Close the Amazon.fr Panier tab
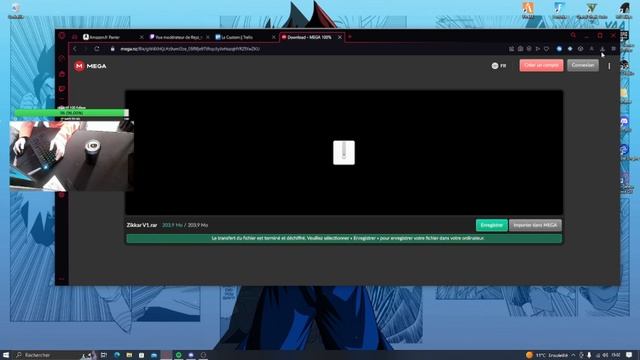 click(142, 37)
